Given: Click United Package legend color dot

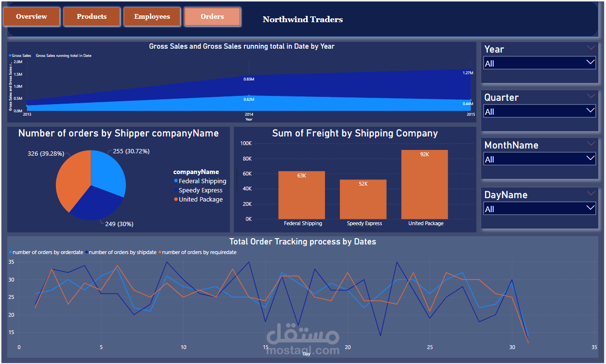Looking at the screenshot, I should (175, 200).
